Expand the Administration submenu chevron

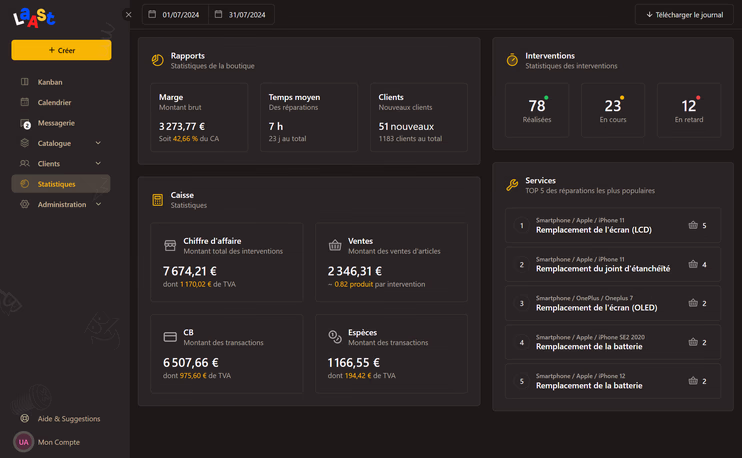(98, 204)
